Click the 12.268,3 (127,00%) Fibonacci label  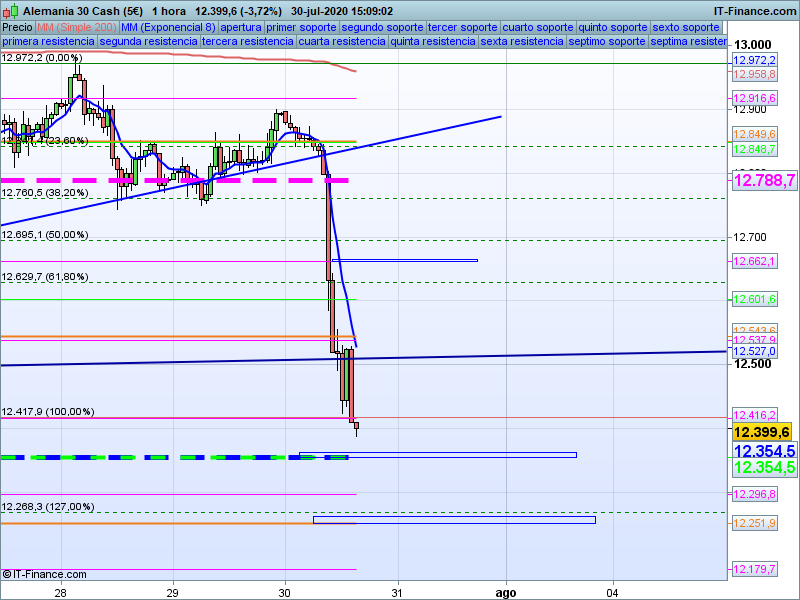tap(48, 507)
